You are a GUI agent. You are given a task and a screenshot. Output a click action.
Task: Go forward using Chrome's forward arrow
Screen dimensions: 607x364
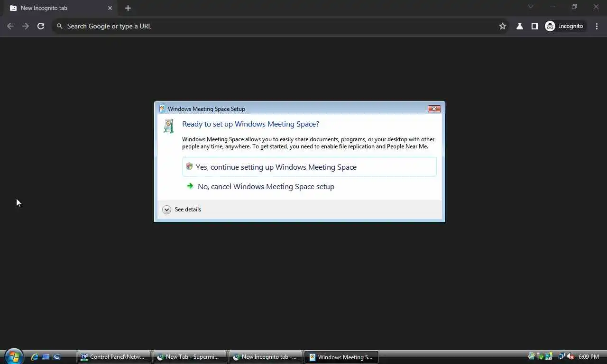click(x=26, y=26)
